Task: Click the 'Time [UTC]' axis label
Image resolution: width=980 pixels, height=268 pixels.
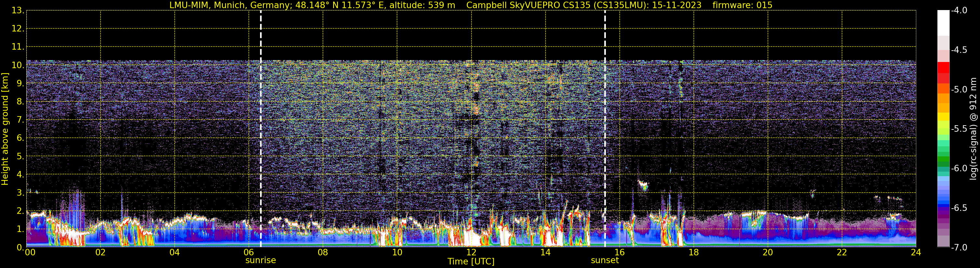Action: click(x=471, y=262)
